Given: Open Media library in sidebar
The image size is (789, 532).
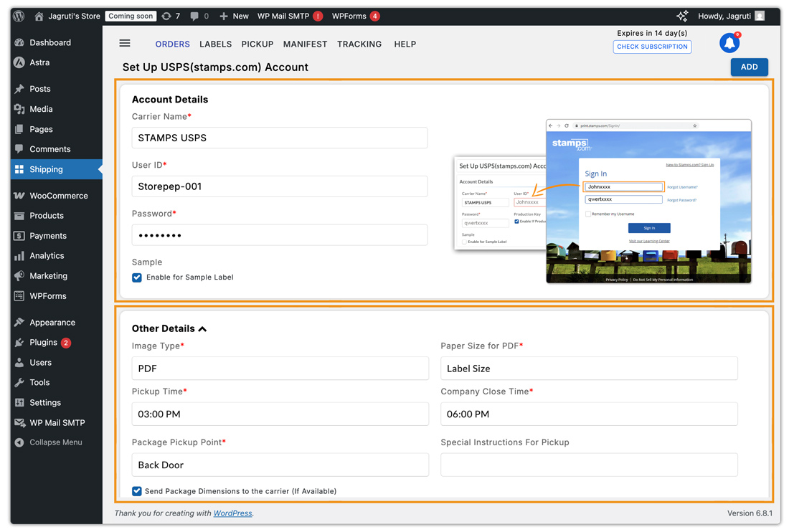Looking at the screenshot, I should coord(57,109).
